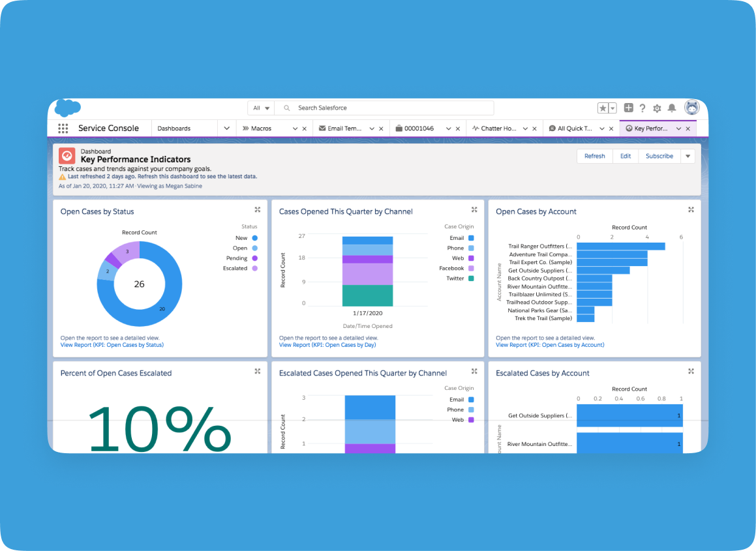
Task: Close the Chatter Home tab
Action: coord(534,128)
